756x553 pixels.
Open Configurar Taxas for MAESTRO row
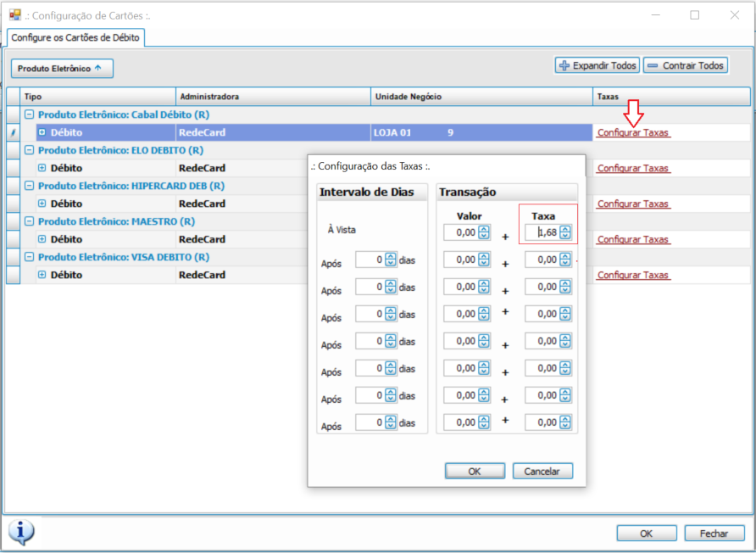(x=632, y=239)
